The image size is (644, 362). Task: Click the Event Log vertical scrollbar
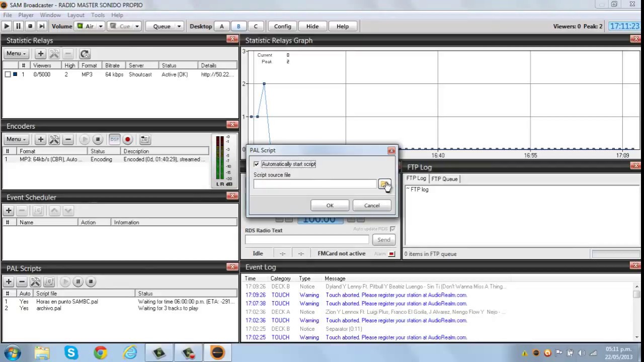636,312
